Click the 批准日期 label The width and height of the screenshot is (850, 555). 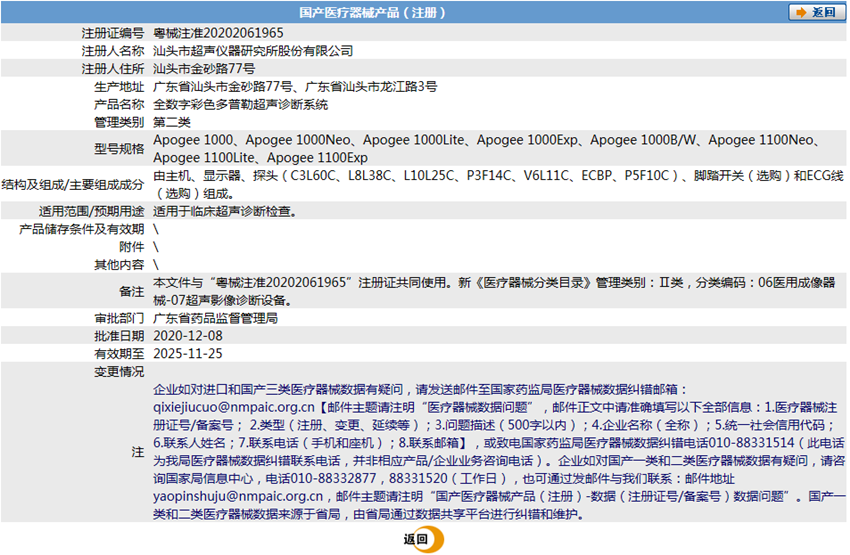pos(119,336)
